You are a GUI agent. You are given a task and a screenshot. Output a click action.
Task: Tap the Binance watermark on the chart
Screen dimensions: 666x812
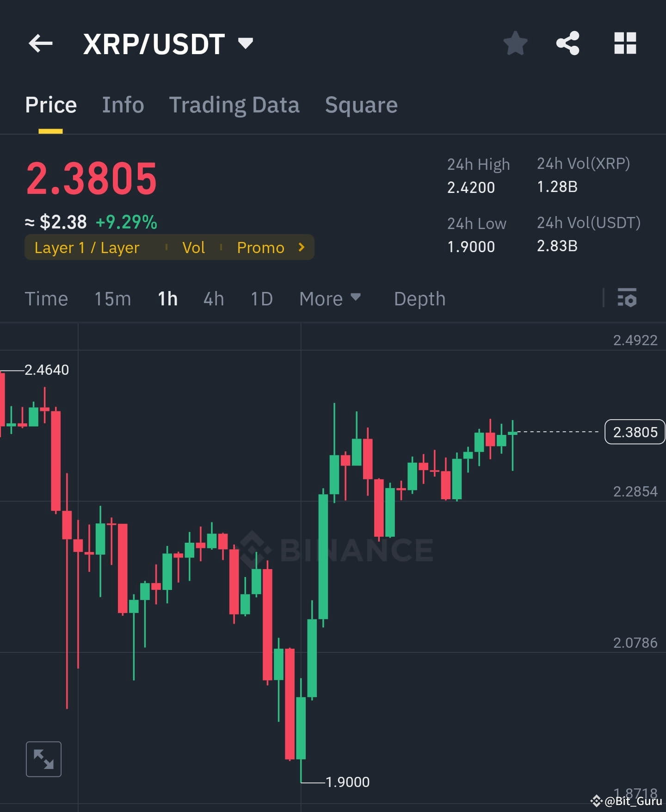[338, 550]
